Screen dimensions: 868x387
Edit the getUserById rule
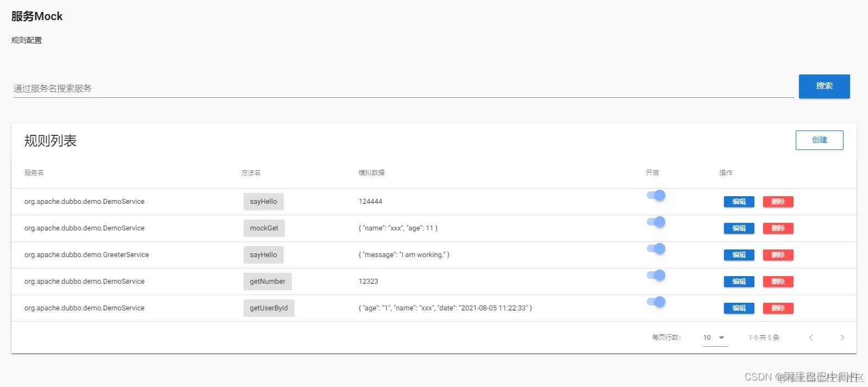click(739, 308)
